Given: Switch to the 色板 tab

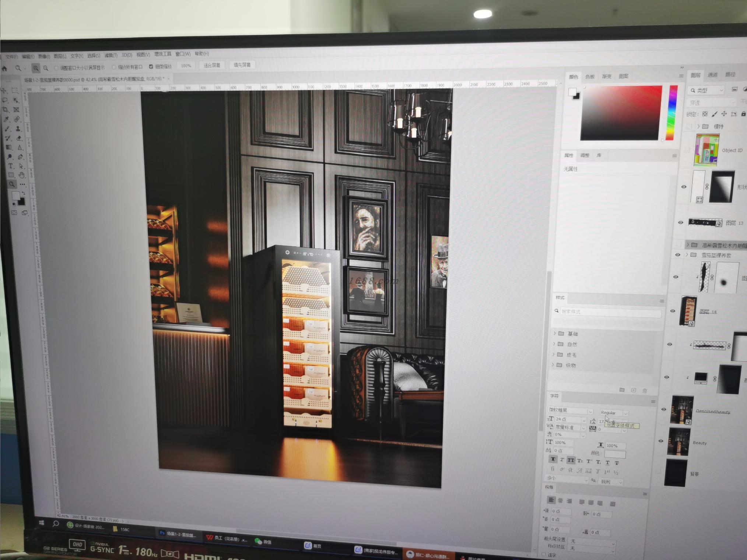Looking at the screenshot, I should (x=590, y=77).
